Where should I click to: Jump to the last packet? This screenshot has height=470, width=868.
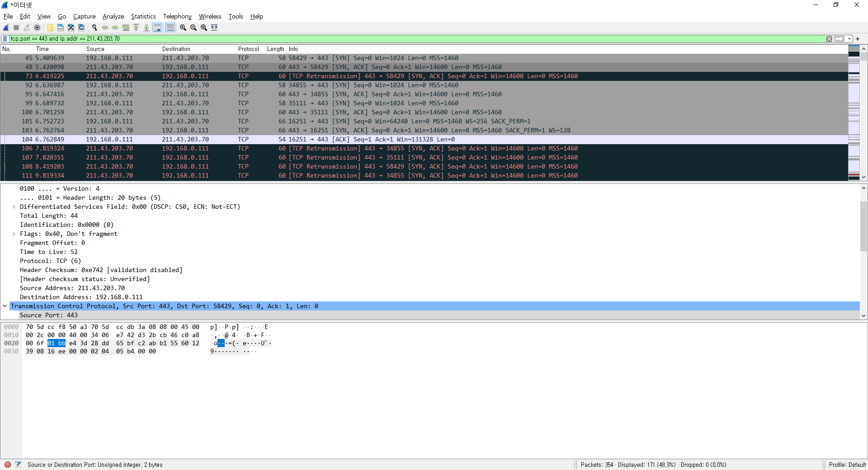[146, 28]
